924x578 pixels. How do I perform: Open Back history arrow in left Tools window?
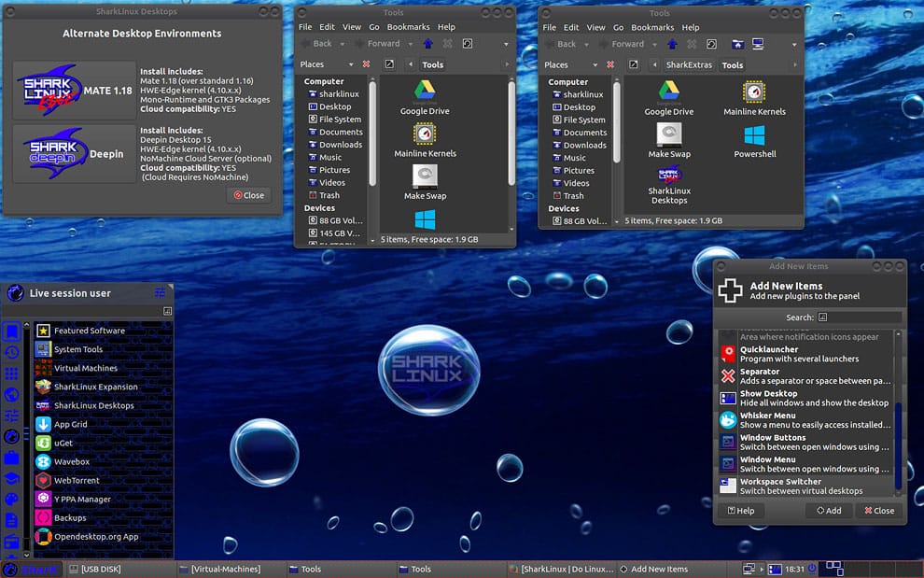[x=343, y=44]
